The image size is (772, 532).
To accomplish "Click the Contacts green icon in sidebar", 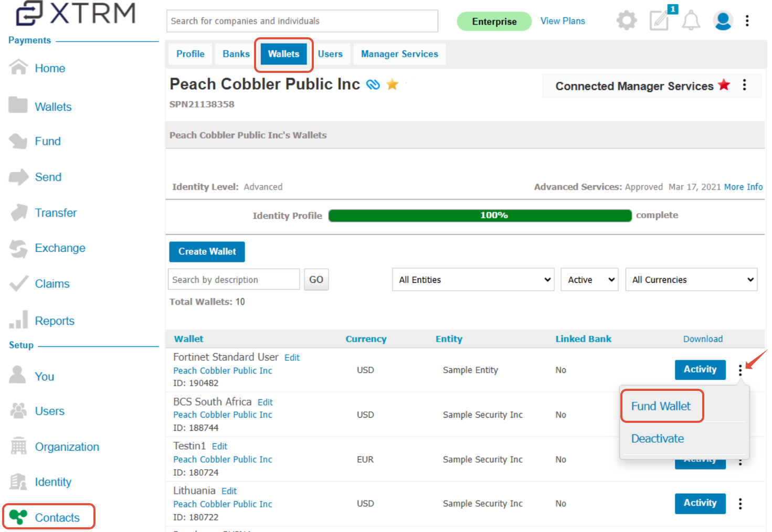I will point(18,517).
